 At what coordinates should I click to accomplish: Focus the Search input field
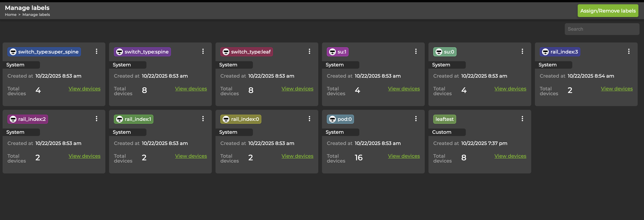(x=602, y=29)
